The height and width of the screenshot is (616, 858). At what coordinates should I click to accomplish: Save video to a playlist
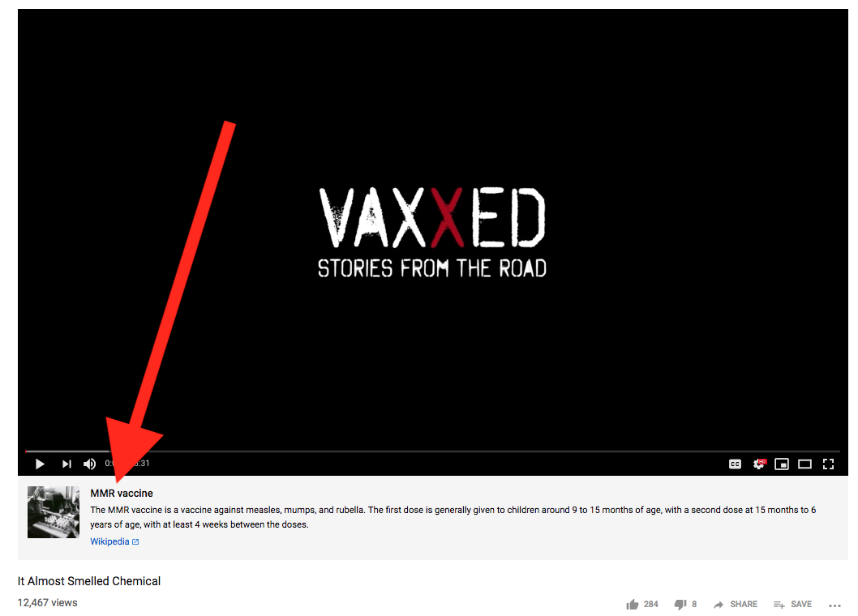tap(792, 604)
